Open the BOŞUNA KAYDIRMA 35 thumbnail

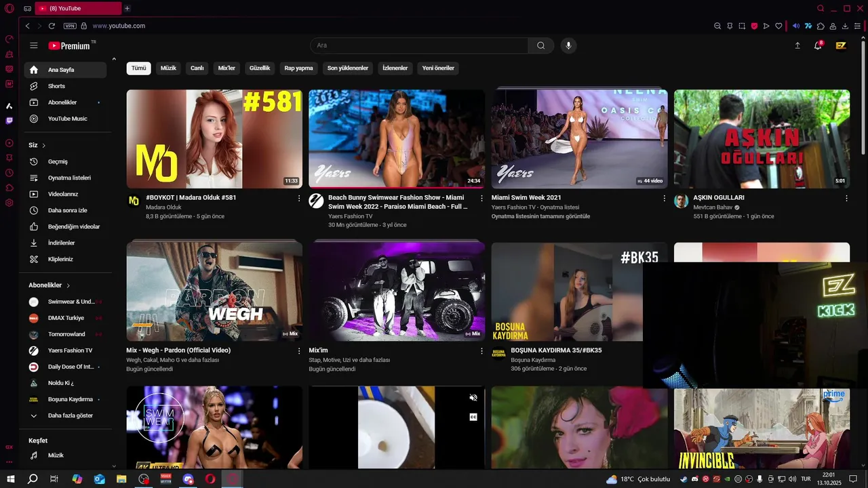(567, 291)
